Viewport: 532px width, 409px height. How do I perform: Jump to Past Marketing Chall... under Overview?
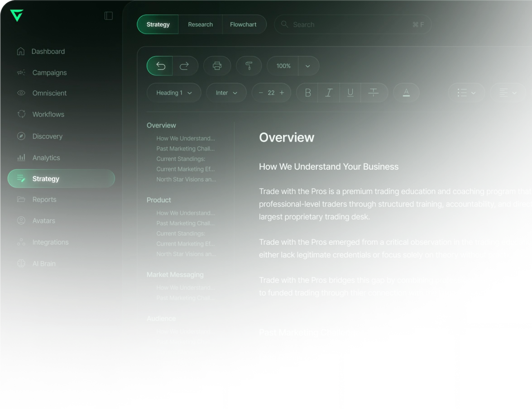click(185, 148)
